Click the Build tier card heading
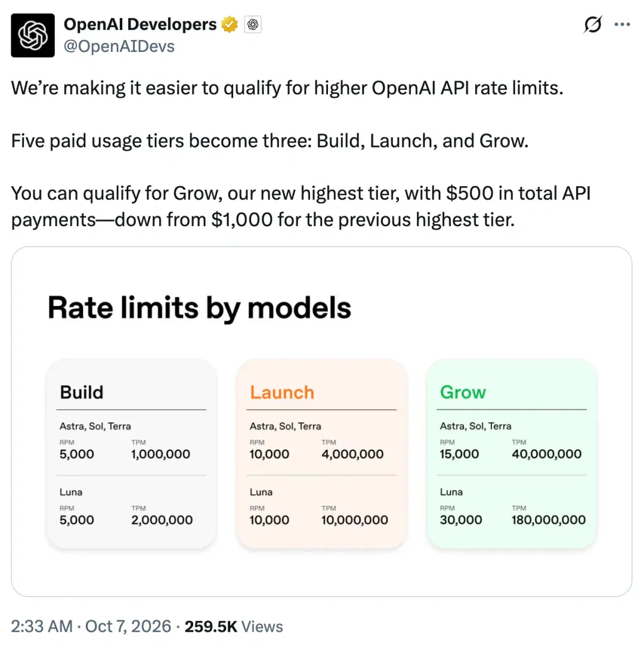644x646 pixels. tap(82, 392)
